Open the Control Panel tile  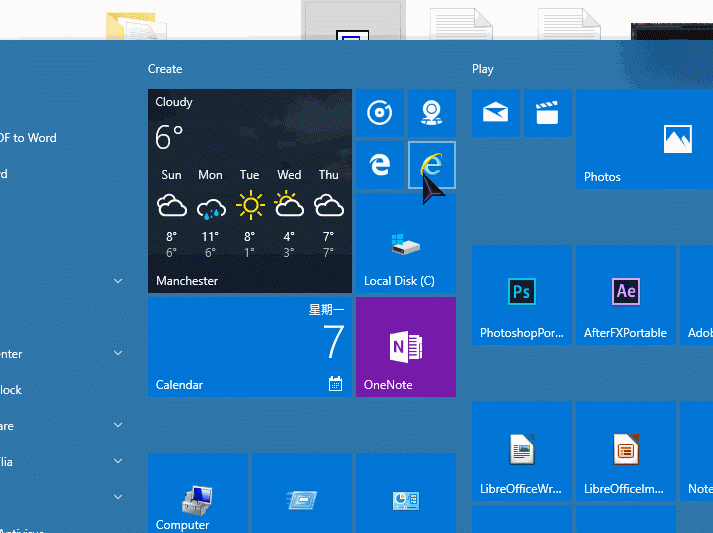[406, 493]
